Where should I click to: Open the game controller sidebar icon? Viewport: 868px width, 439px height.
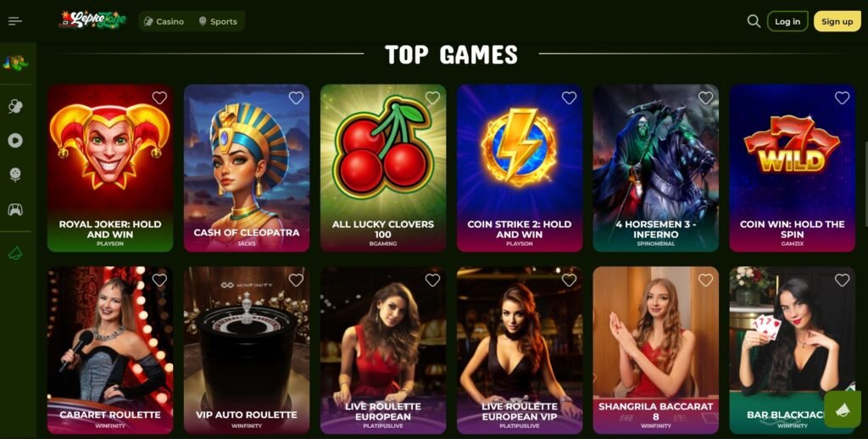click(15, 210)
